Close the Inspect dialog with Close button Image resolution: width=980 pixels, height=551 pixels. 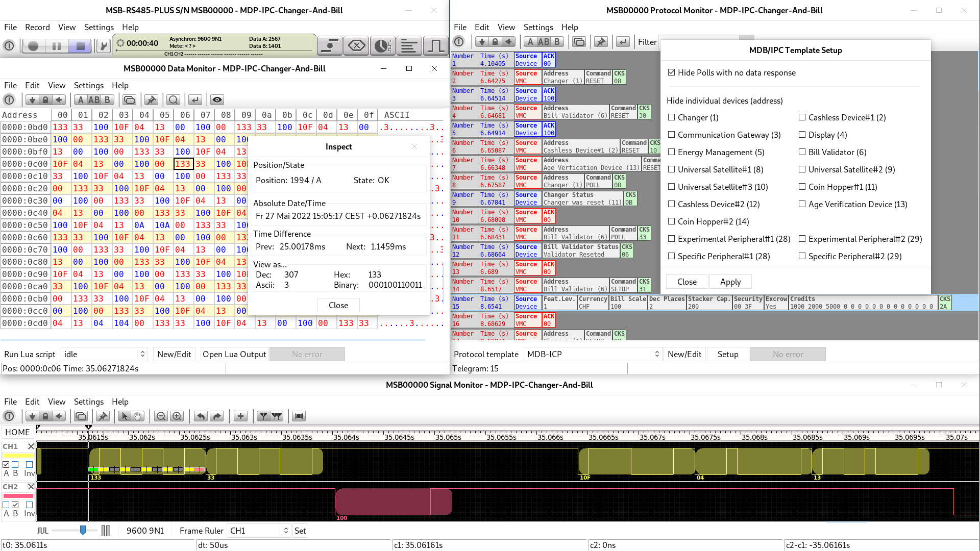point(338,305)
